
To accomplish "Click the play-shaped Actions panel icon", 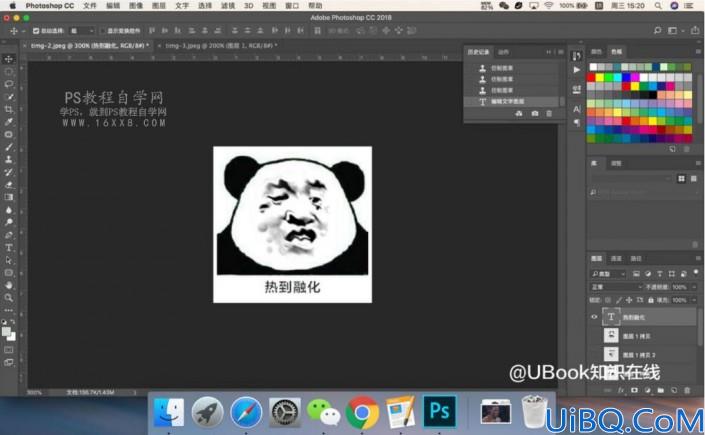I will [x=577, y=70].
